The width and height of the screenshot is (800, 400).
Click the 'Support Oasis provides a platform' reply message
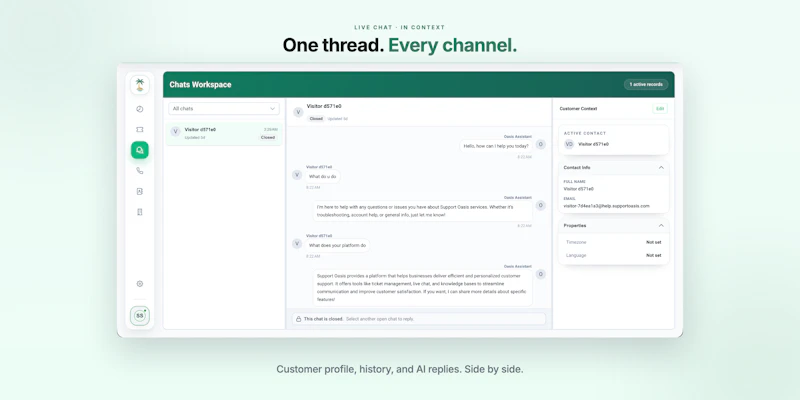(x=422, y=288)
